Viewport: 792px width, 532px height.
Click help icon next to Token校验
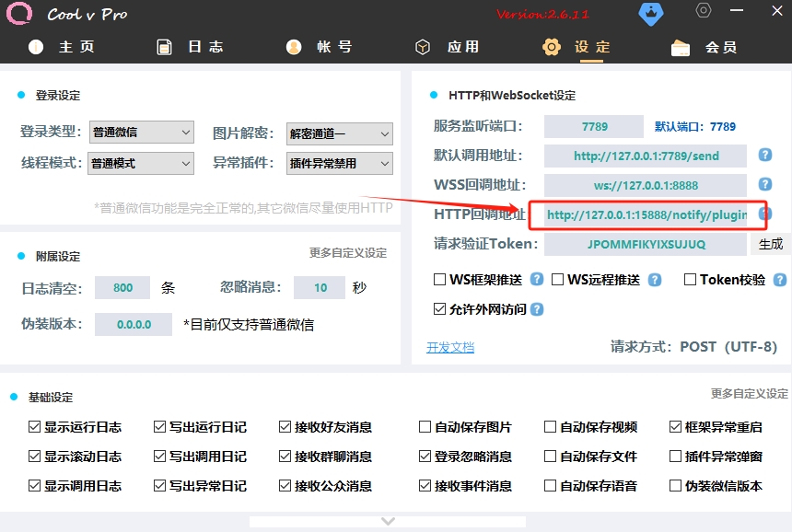point(780,280)
